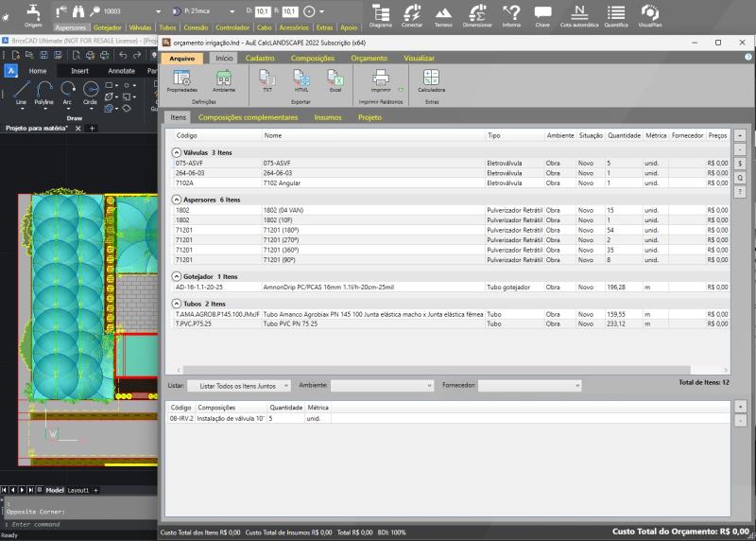Select the 075-ASVF valve row
Viewport: 756px width, 541px height.
tap(451, 163)
